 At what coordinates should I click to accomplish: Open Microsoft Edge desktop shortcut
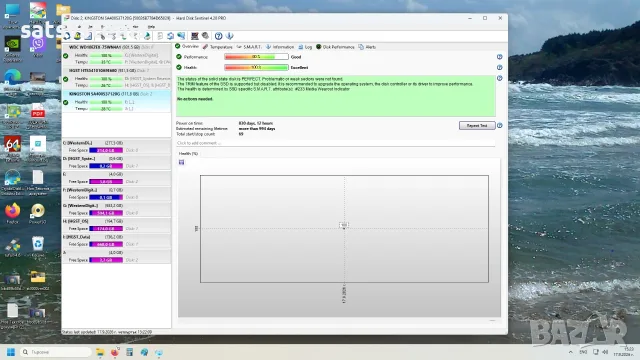click(x=12, y=82)
